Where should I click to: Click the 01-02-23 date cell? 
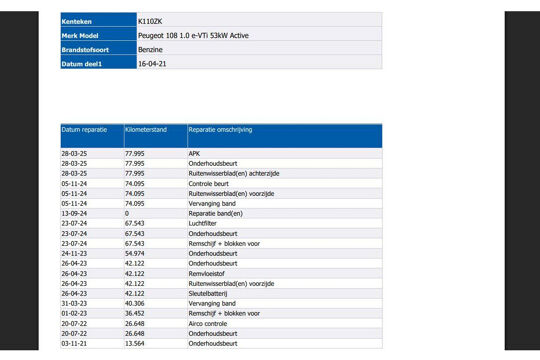[74, 313]
